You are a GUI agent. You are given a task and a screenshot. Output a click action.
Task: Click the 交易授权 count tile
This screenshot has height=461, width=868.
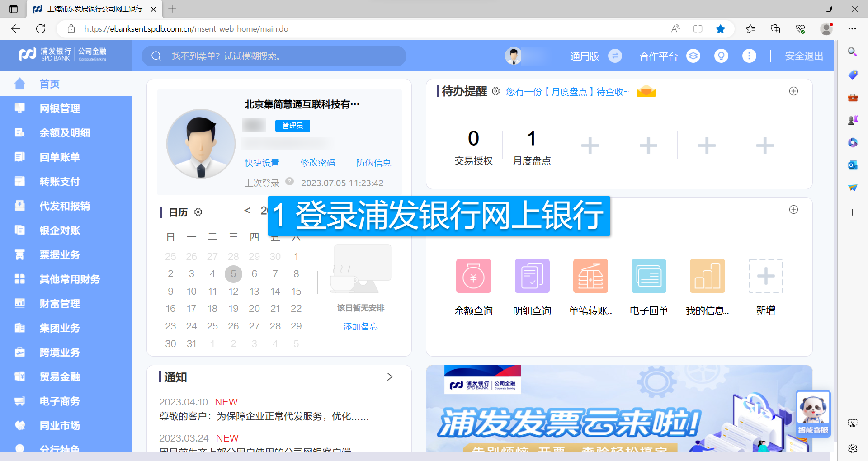(473, 147)
